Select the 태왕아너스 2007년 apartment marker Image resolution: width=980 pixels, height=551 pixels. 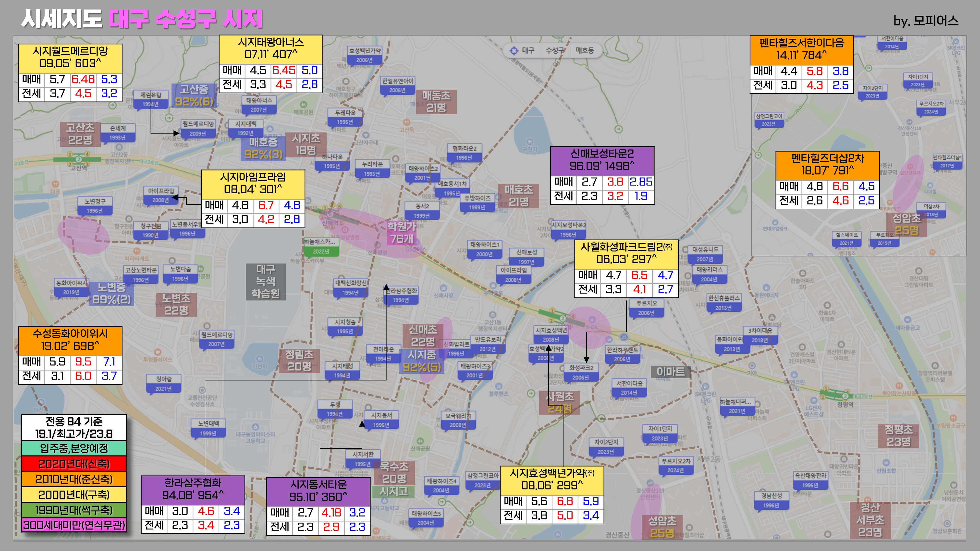pos(259,105)
